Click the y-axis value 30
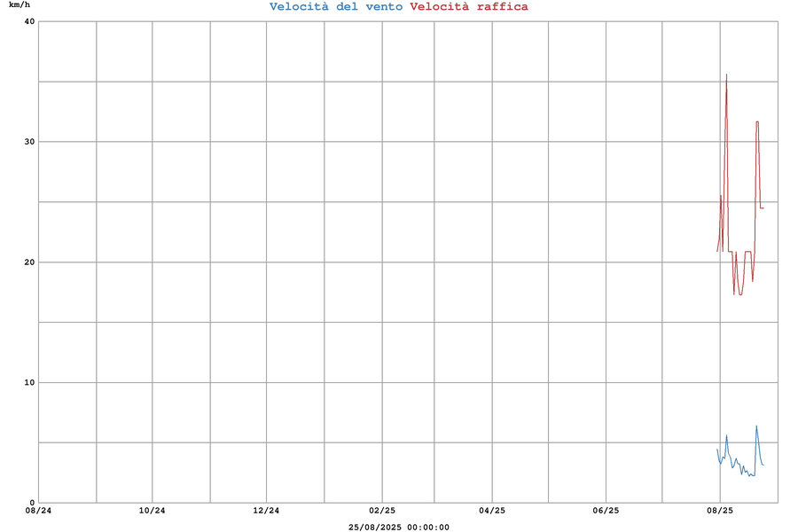This screenshot has height=532, width=798. (29, 142)
